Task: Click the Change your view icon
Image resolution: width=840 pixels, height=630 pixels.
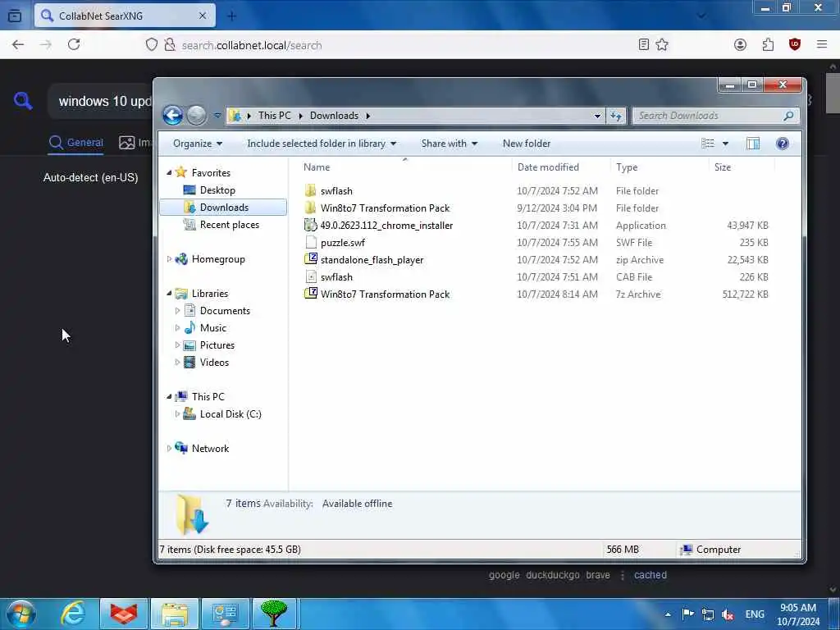Action: click(708, 143)
